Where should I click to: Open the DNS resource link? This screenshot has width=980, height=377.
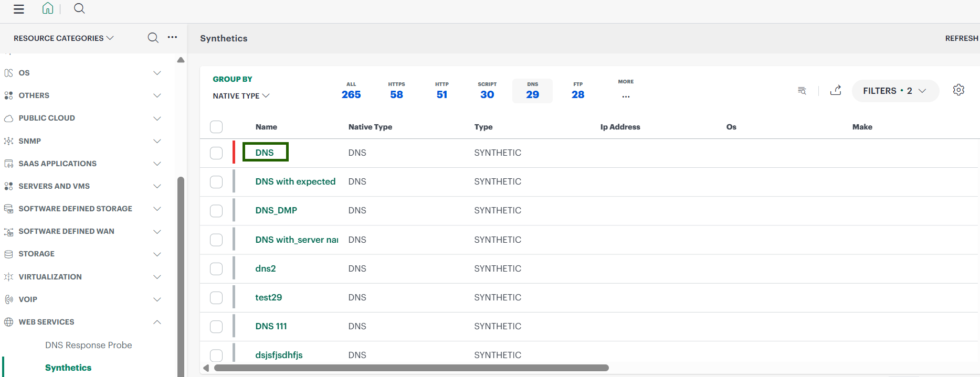(265, 153)
